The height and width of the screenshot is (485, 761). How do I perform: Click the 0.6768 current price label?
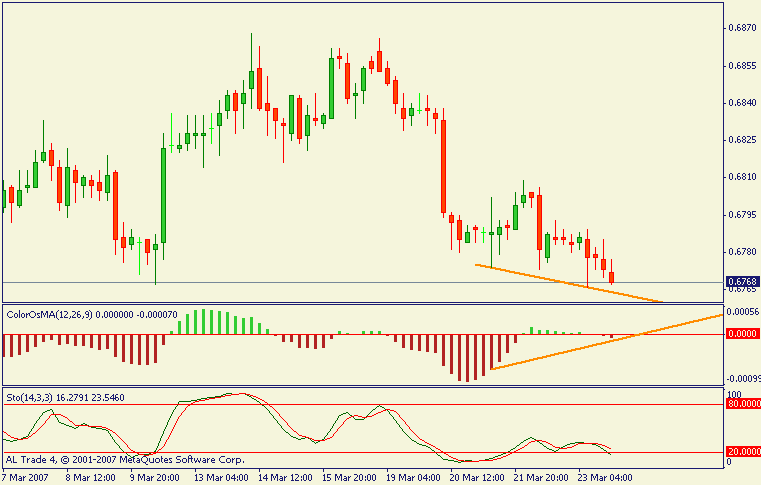pos(741,282)
